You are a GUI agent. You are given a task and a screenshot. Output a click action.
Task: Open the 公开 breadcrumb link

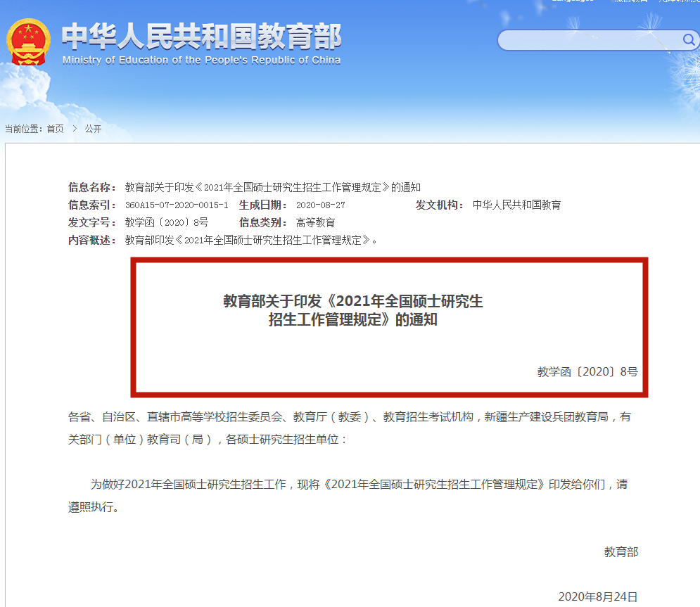coord(94,129)
